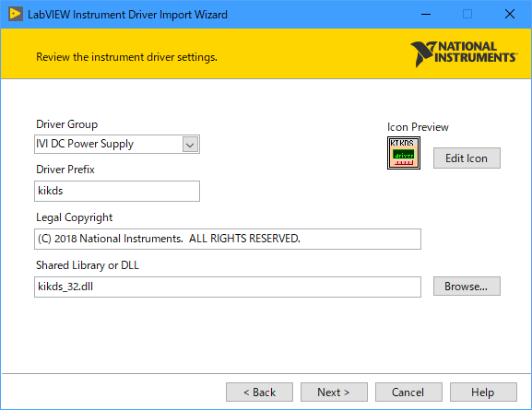The width and height of the screenshot is (532, 410).
Task: Open the Edit Icon editor
Action: (x=467, y=158)
